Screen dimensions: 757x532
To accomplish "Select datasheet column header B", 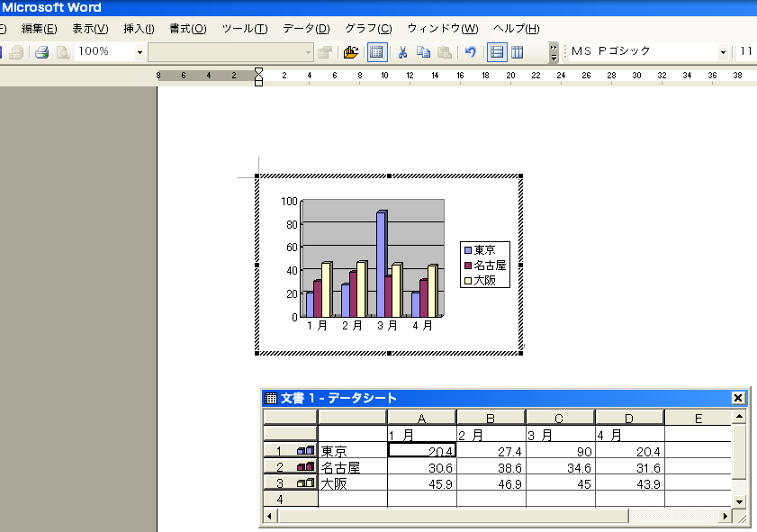I will 491,418.
